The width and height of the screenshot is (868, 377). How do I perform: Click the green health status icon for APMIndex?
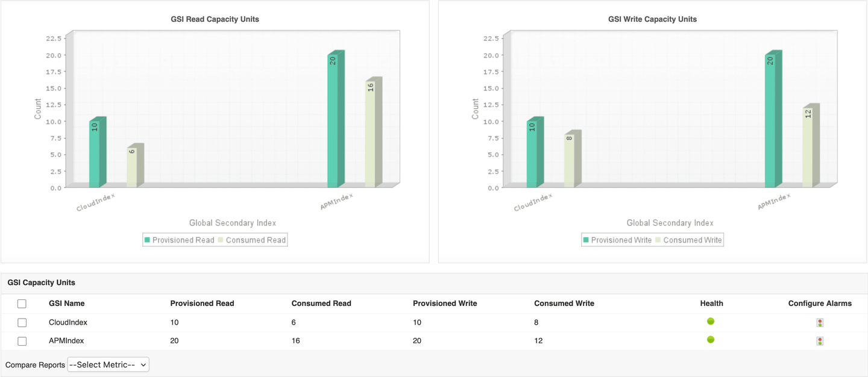(711, 340)
